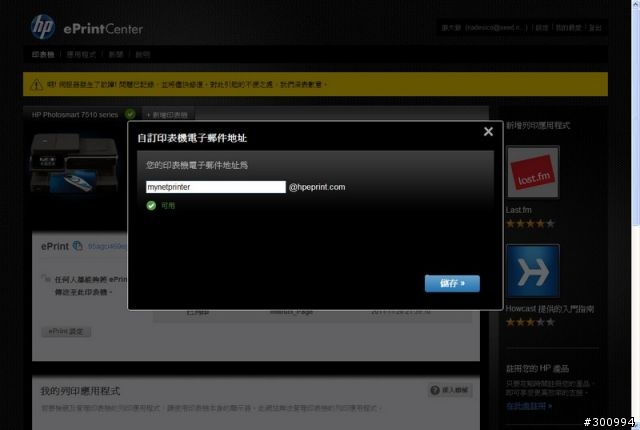Click the ePrintCenter logo text

coord(103,29)
